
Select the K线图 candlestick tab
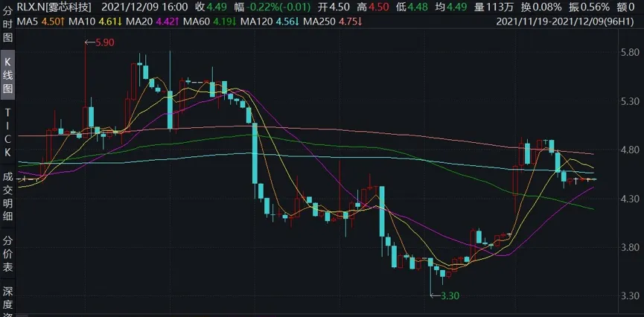coord(7,75)
